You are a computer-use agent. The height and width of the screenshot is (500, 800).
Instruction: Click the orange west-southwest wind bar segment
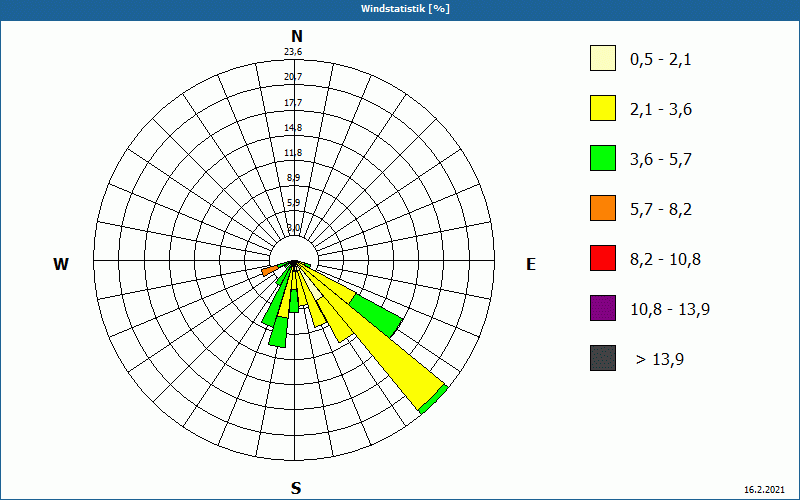[x=270, y=270]
